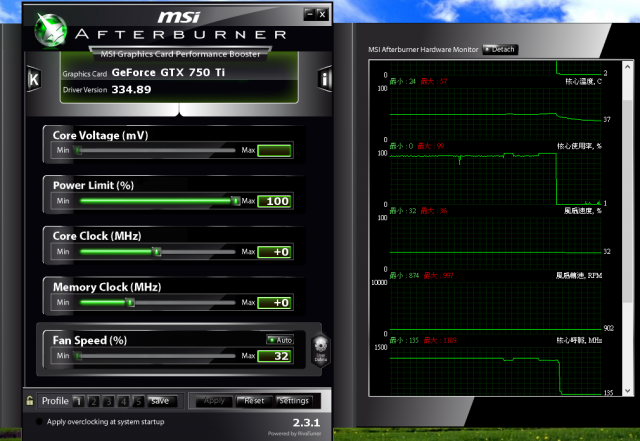The width and height of the screenshot is (640, 441).
Task: Open user define fan settings gear
Action: point(320,349)
